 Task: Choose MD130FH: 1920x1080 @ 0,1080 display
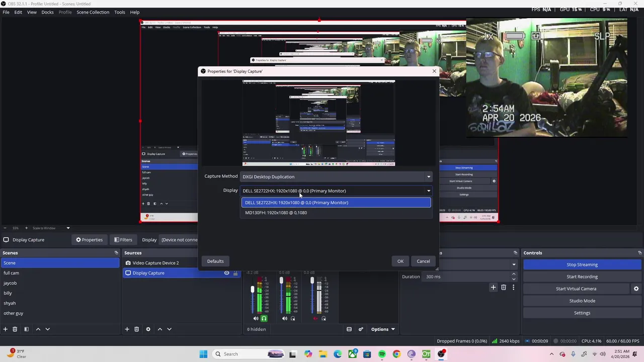tap(336, 213)
